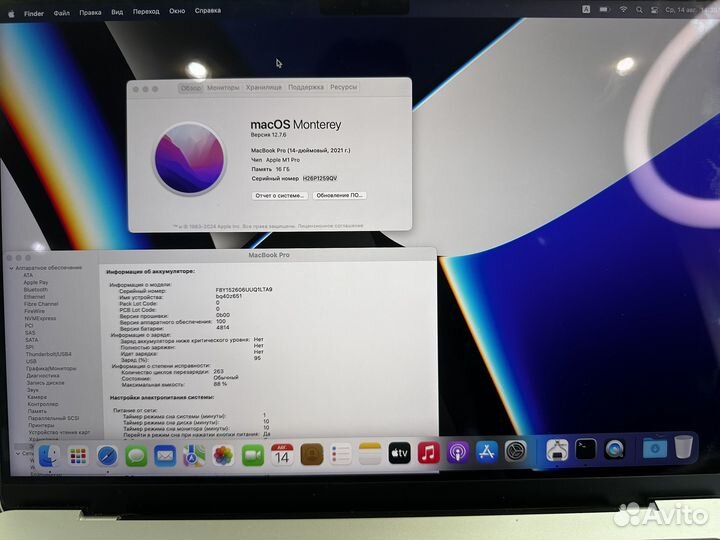Select Ethernet in the sidebar

point(34,297)
